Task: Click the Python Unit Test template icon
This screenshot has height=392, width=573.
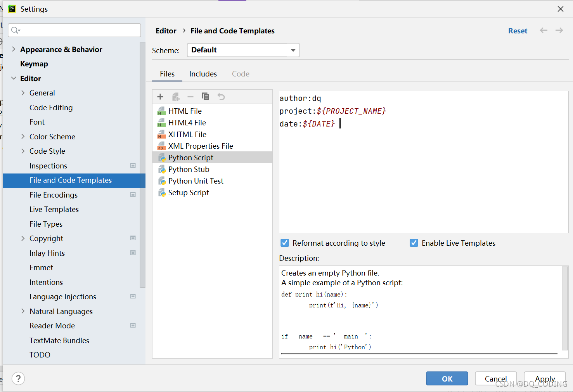Action: 162,181
